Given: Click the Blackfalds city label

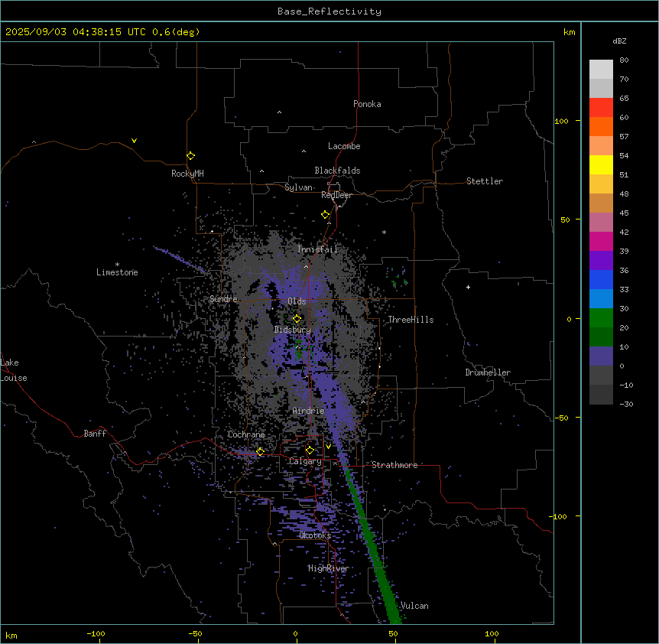Looking at the screenshot, I should [x=337, y=171].
